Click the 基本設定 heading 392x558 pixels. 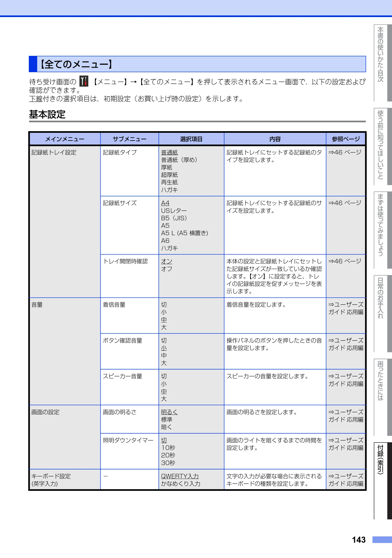(47, 114)
